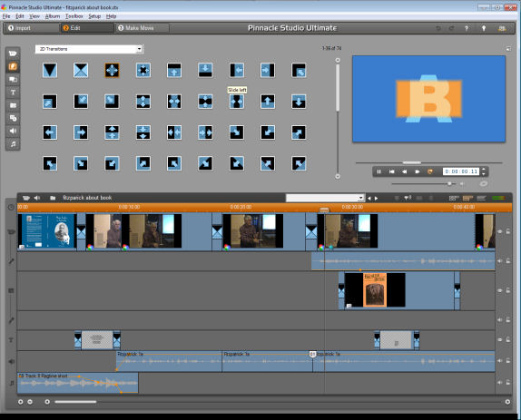Screen dimensions: 521x420
Task: Open the Sound effects speaker section icon
Action: [13, 132]
